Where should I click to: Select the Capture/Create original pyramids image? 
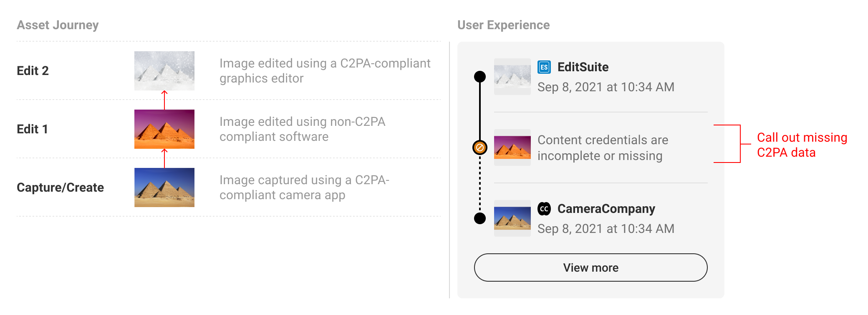tap(164, 187)
